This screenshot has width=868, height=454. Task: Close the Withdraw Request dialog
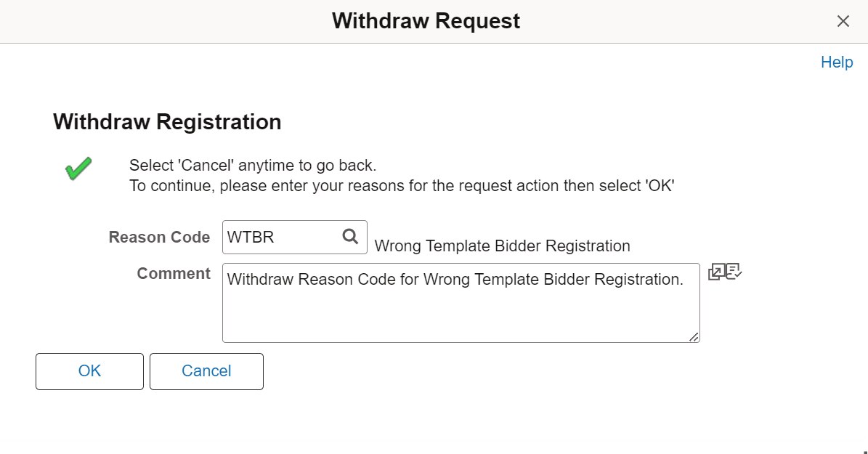(x=843, y=21)
